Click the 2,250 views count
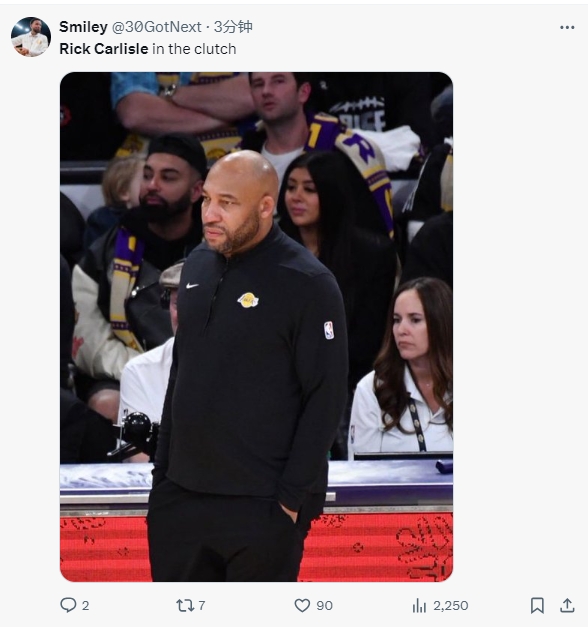The image size is (588, 627). pos(451,605)
